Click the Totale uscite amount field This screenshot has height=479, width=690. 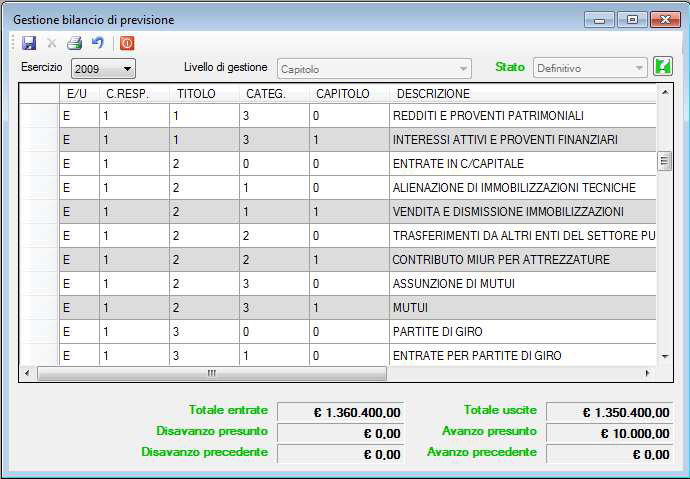610,412
